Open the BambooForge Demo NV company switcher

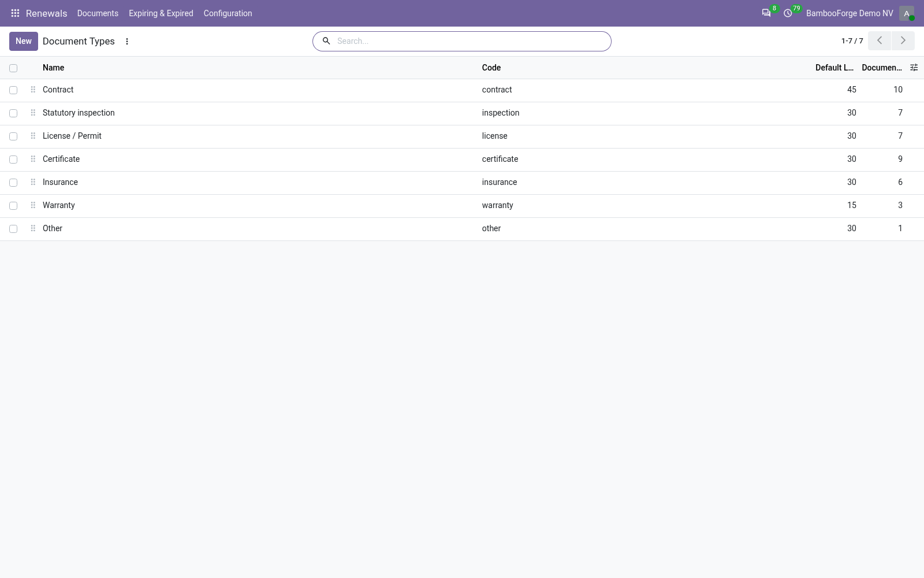click(x=850, y=13)
